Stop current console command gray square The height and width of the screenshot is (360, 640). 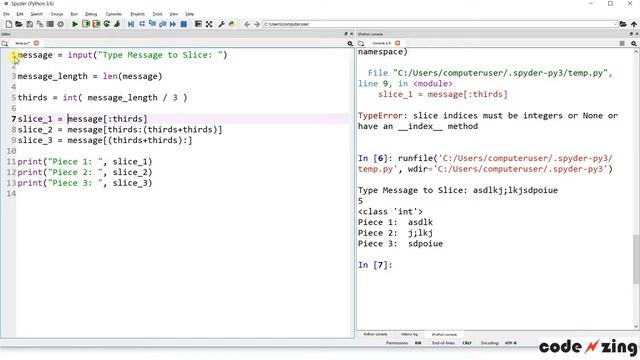(622, 43)
